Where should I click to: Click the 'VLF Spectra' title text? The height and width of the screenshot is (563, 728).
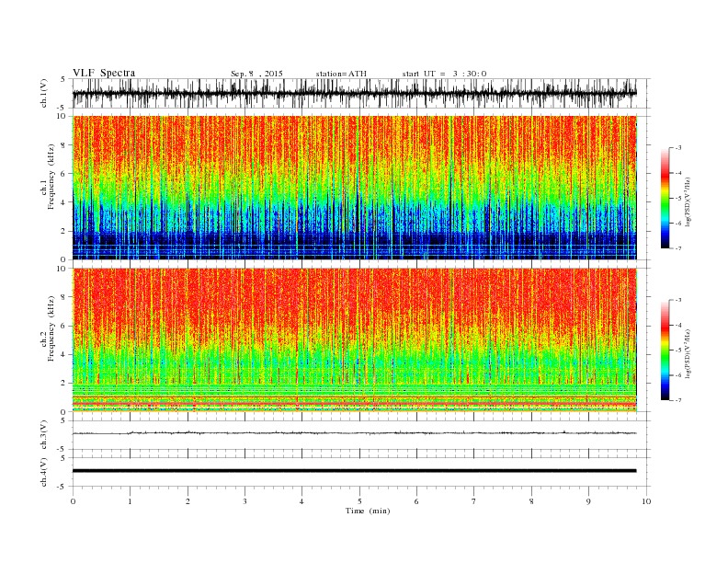[104, 73]
